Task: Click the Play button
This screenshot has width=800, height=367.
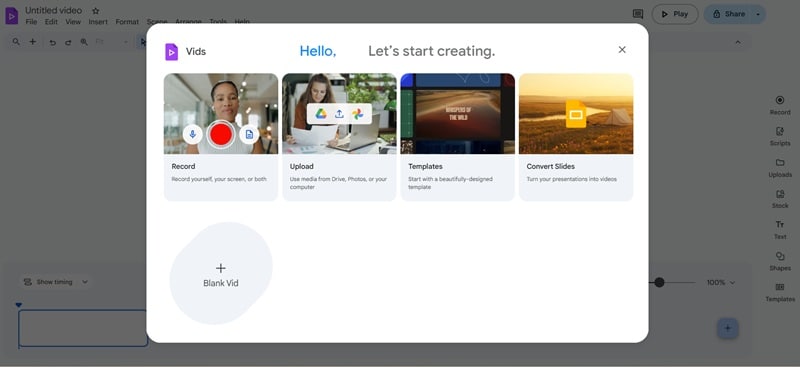Action: point(675,14)
